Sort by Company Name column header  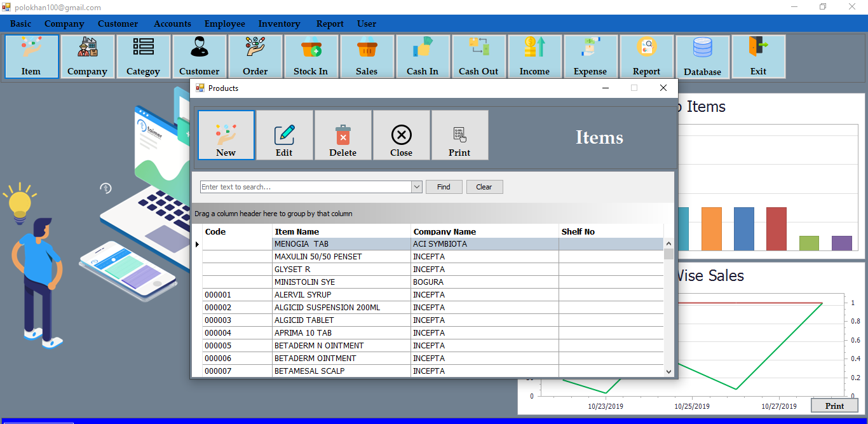485,231
